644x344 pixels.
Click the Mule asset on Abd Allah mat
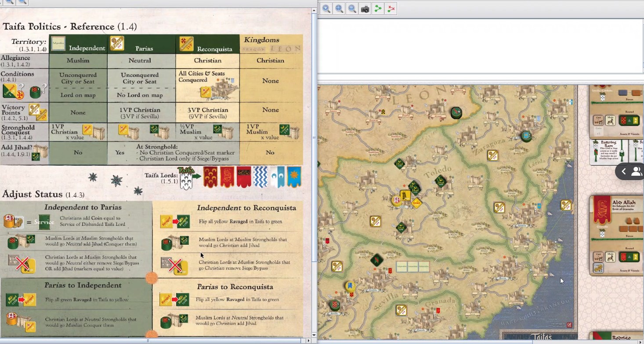tap(610, 256)
